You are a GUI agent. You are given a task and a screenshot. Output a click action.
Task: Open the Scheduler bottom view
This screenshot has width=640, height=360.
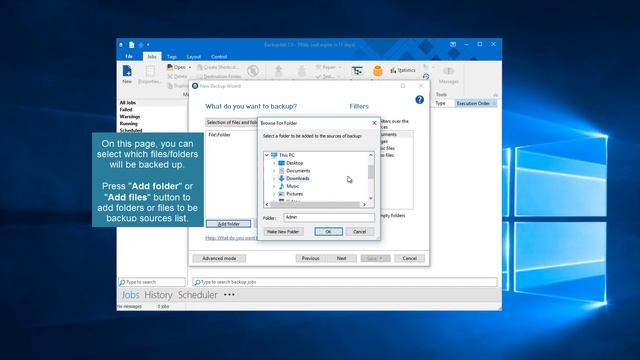198,295
